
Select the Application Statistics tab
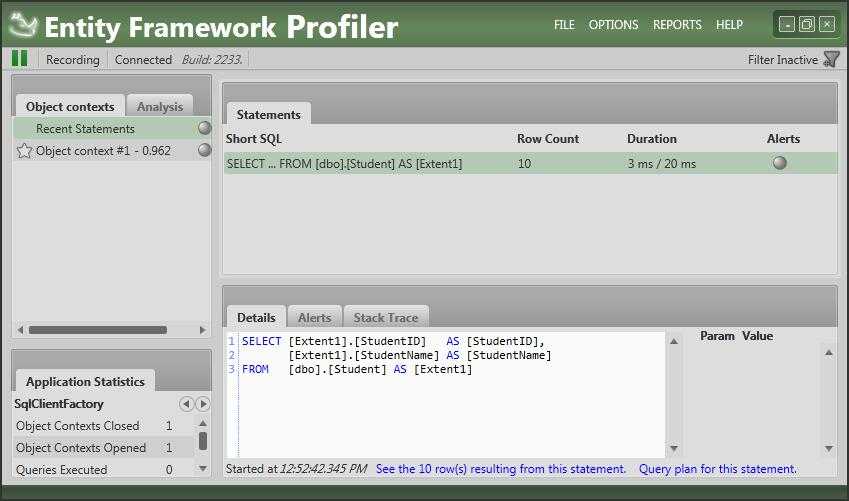[85, 381]
